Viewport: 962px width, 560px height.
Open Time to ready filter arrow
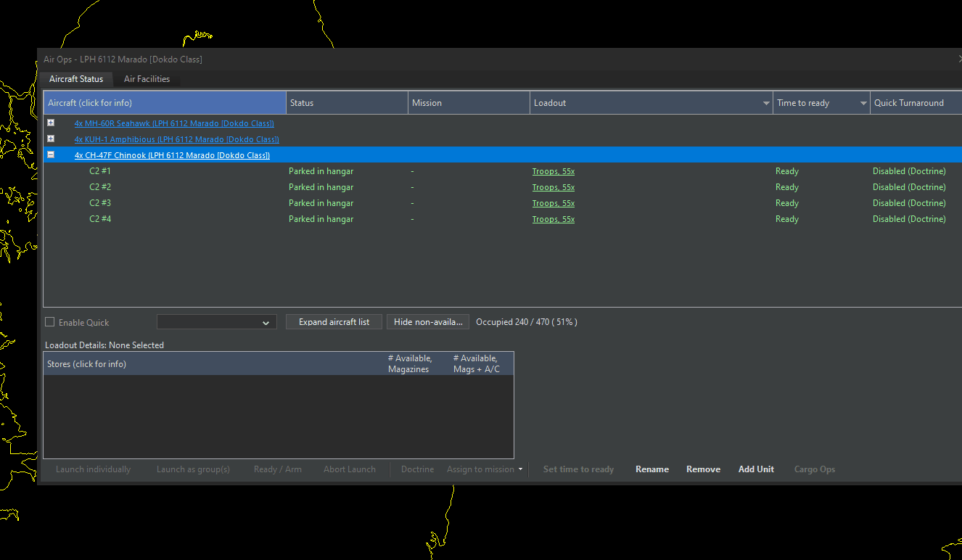click(863, 104)
